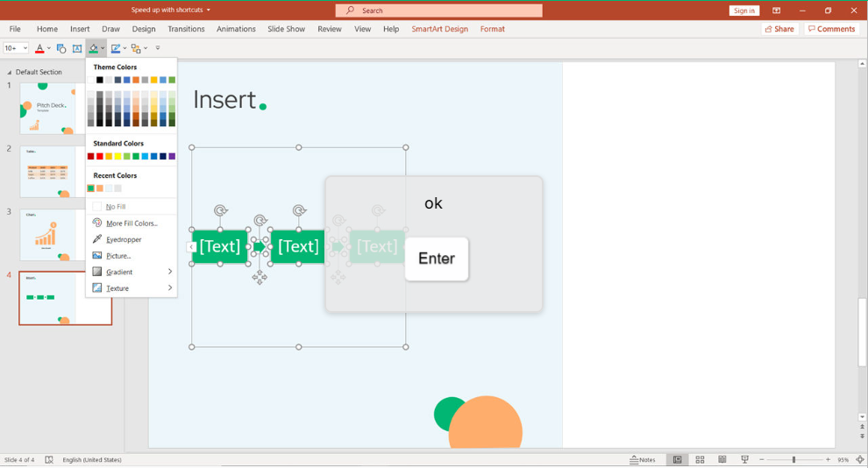868x468 pixels.
Task: Open More Fill Colors dialog
Action: tap(132, 223)
